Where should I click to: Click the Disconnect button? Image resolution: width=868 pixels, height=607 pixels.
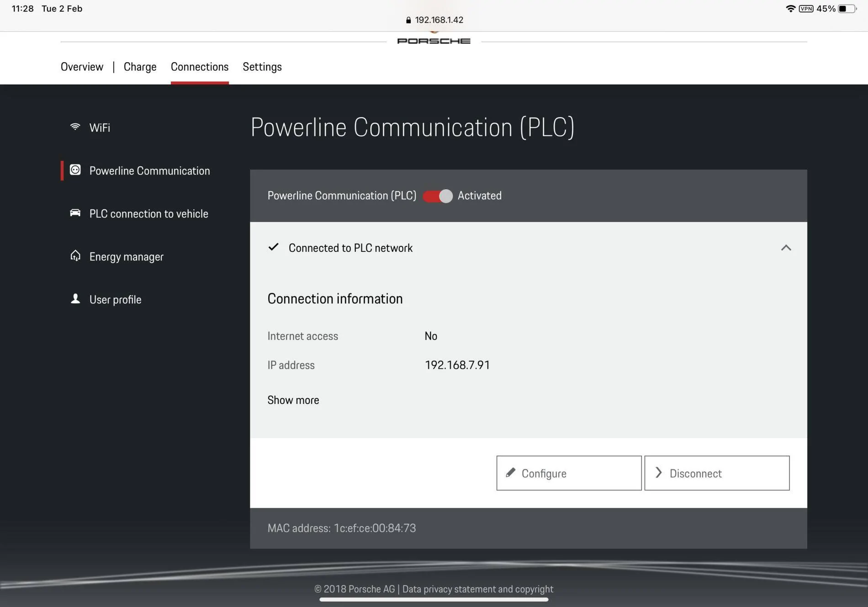[x=717, y=473]
